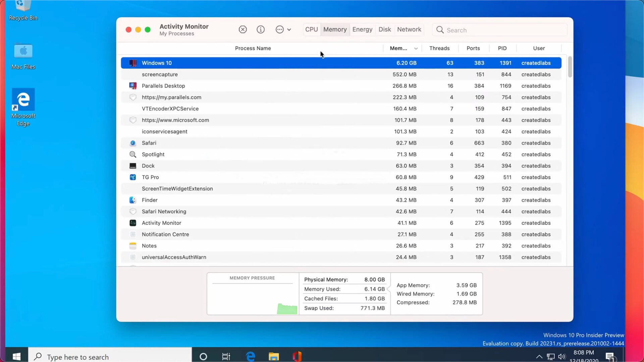This screenshot has height=362, width=644.
Task: Sort processes by the Threads column
Action: (439, 48)
